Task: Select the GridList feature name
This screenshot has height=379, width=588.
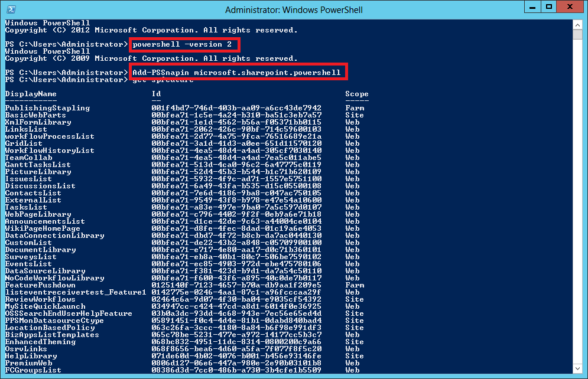Action: [x=24, y=143]
